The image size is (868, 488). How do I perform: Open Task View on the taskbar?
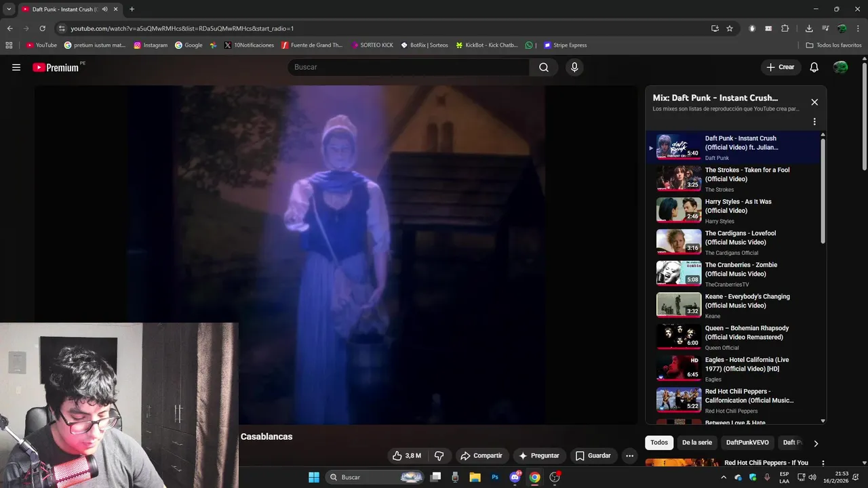click(x=436, y=477)
